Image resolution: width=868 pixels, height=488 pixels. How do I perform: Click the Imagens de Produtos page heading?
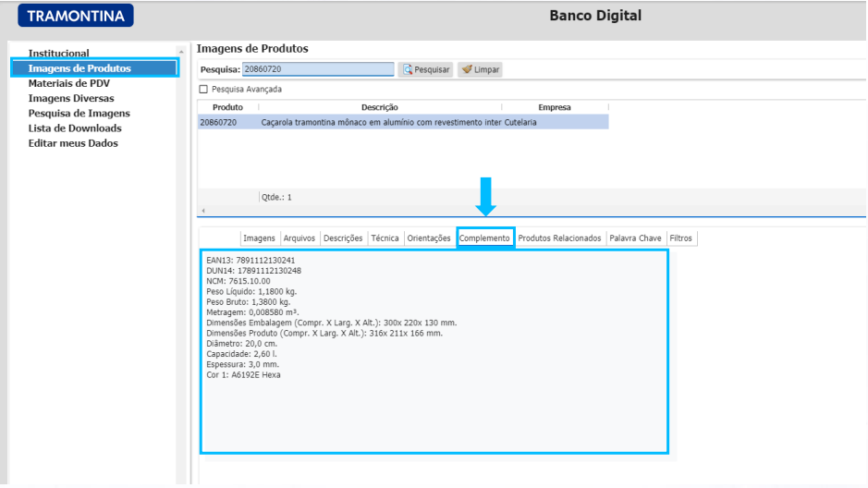click(x=252, y=49)
